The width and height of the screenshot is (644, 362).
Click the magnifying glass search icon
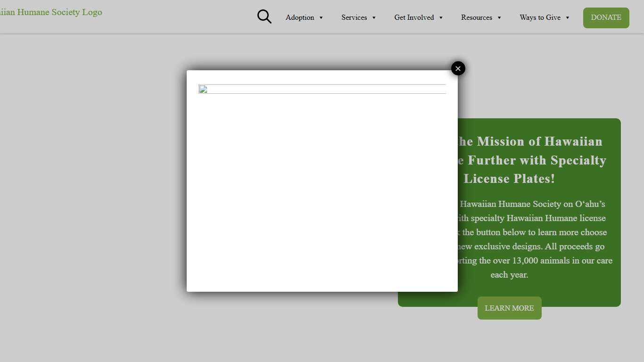pyautogui.click(x=264, y=17)
